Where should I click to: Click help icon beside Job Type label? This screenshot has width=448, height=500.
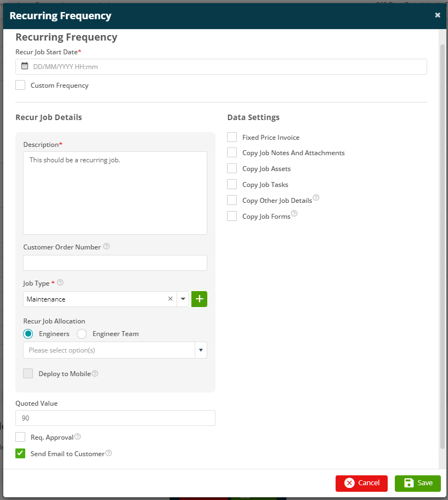pos(60,282)
